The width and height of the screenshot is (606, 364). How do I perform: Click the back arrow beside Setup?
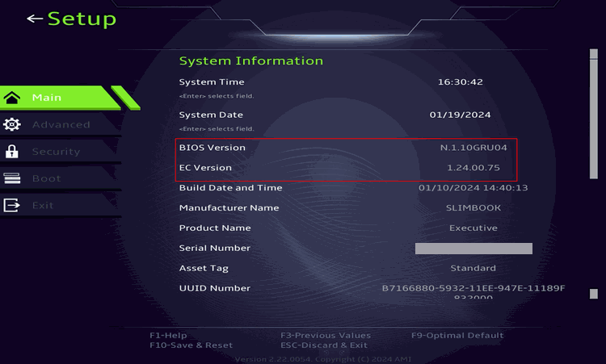[34, 19]
